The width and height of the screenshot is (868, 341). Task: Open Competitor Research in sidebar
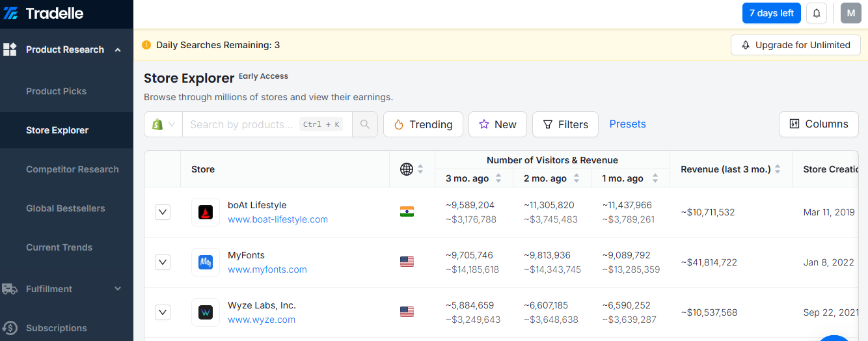pos(72,169)
